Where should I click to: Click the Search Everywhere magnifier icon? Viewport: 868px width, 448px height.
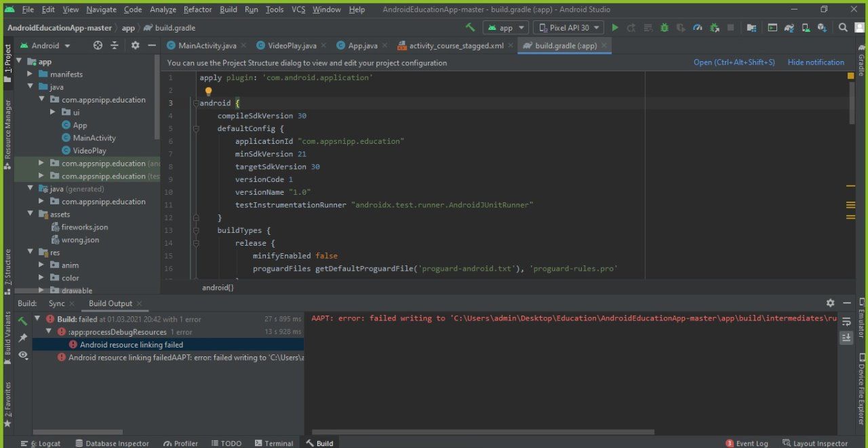[x=843, y=28]
